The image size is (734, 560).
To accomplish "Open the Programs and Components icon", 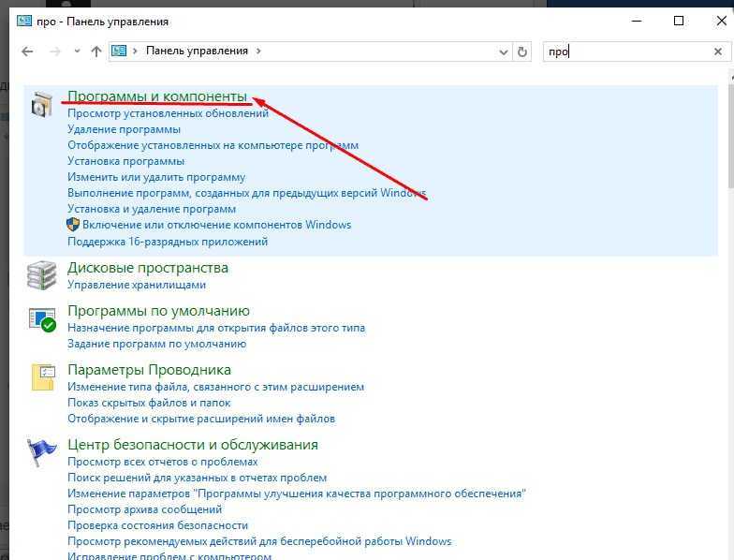I will pyautogui.click(x=42, y=104).
